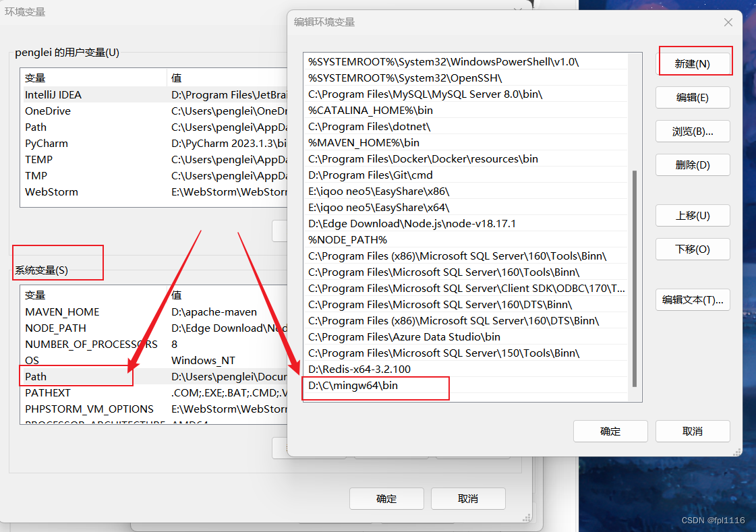Select the WindowsPowerShell\v1.0\ path entry

point(466,61)
